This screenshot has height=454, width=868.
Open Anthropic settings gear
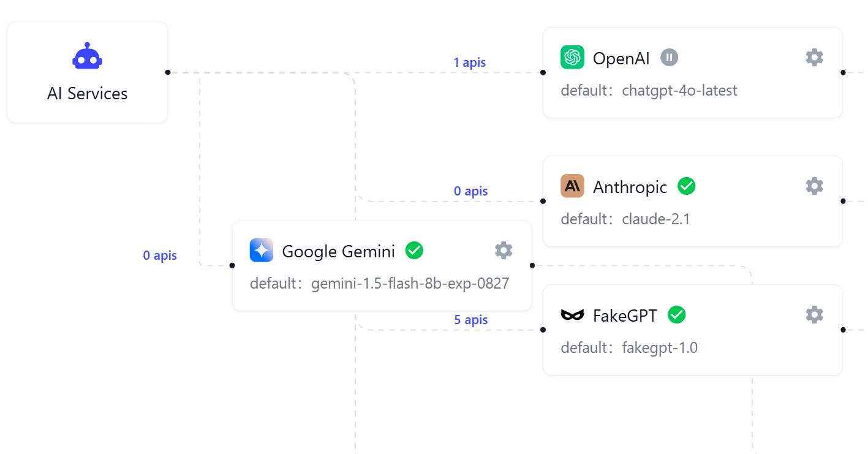click(x=814, y=186)
